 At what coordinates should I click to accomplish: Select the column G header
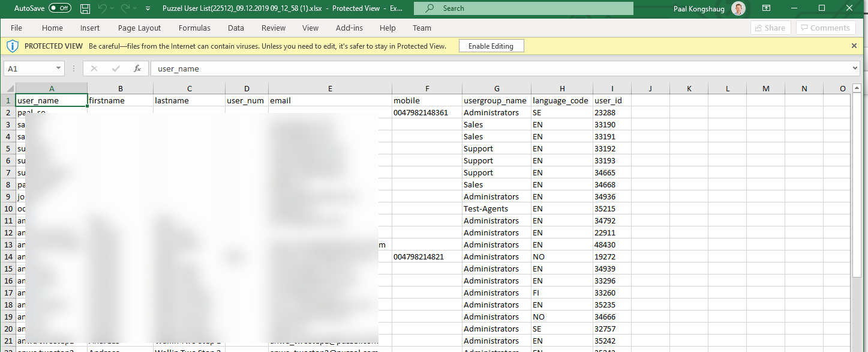497,88
